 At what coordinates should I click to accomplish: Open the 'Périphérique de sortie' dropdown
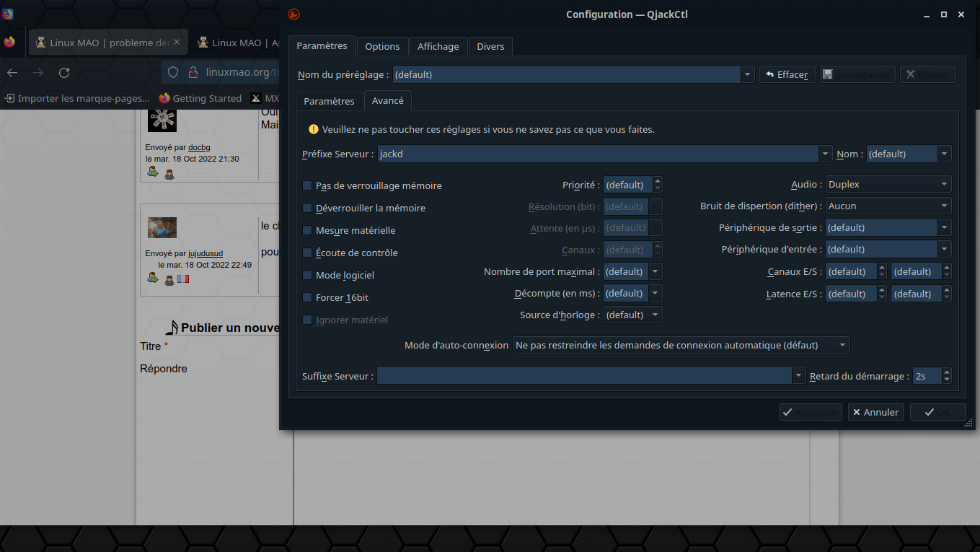tap(945, 227)
